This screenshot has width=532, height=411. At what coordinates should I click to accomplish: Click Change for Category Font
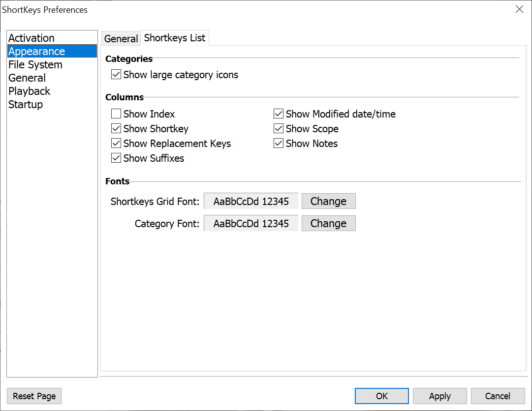[328, 223]
